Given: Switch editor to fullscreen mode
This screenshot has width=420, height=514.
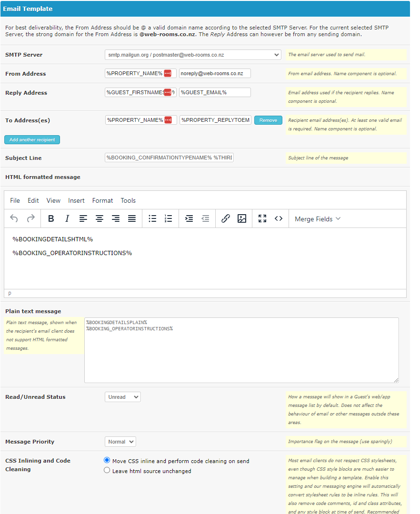Looking at the screenshot, I should 262,218.
